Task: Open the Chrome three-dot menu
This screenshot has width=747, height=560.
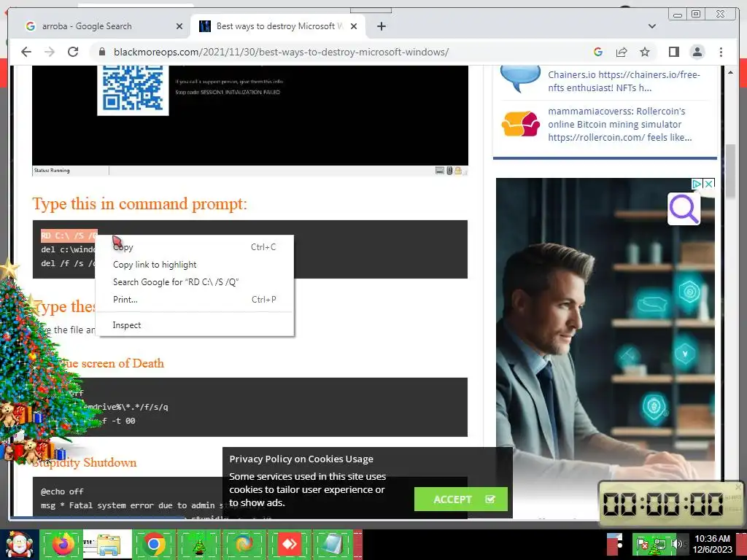Action: click(x=721, y=52)
